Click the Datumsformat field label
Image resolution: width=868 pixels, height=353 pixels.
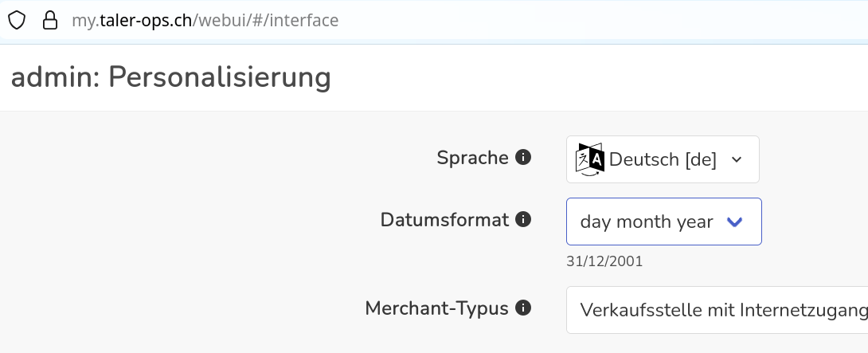point(444,220)
